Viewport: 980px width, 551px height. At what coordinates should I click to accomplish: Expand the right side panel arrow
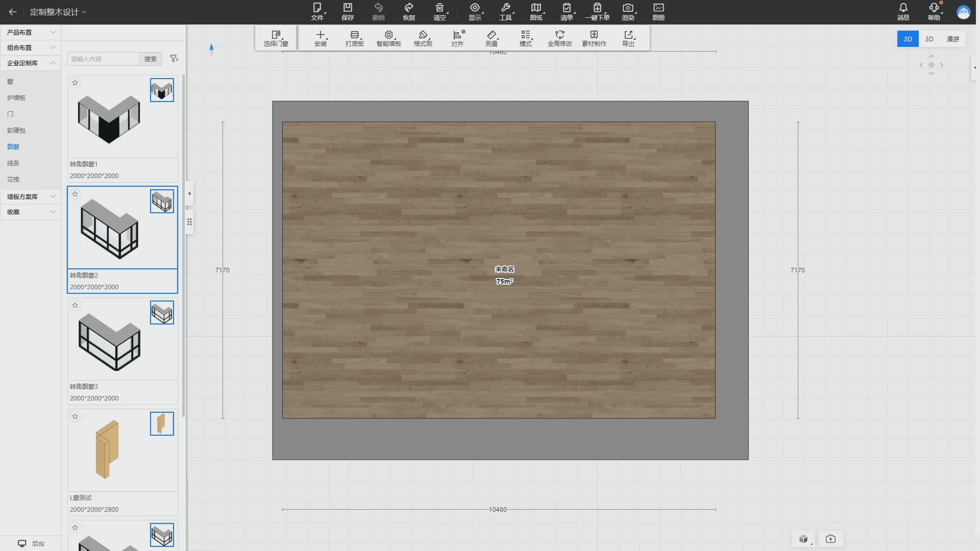click(974, 67)
